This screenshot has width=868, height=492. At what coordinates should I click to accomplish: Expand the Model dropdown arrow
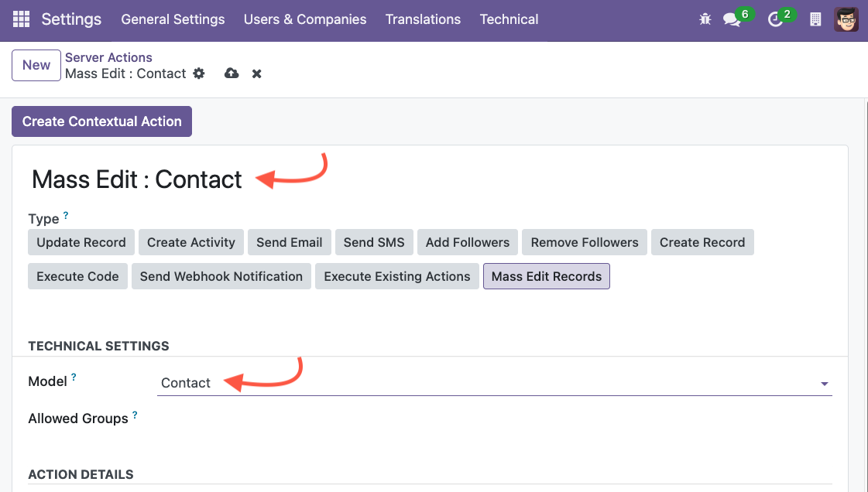(825, 384)
